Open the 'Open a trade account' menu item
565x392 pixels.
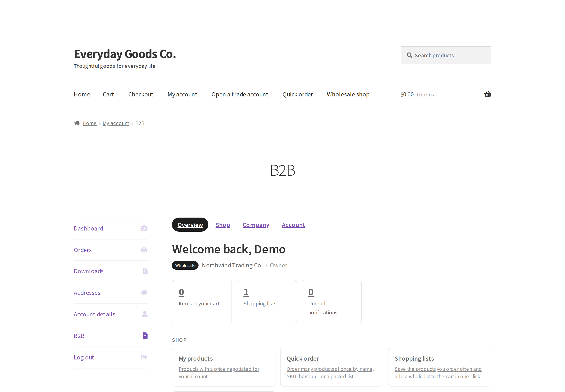click(240, 94)
